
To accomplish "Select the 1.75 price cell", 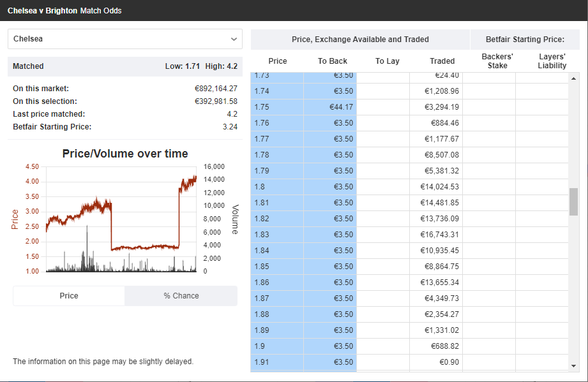I will click(277, 107).
